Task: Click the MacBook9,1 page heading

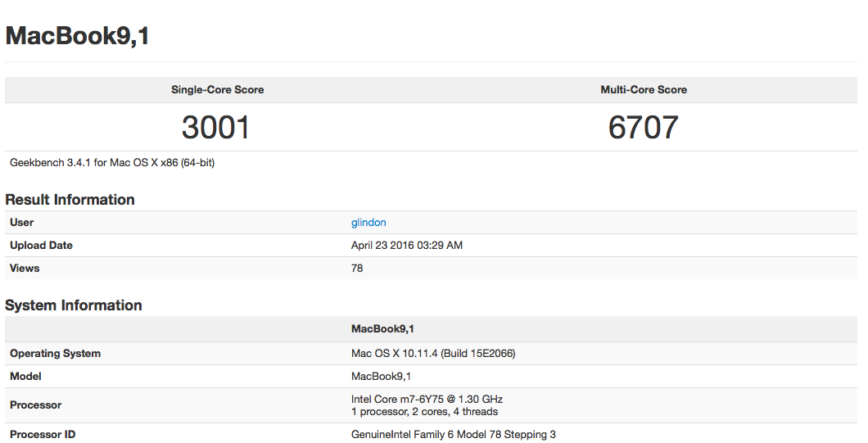Action: tap(78, 37)
